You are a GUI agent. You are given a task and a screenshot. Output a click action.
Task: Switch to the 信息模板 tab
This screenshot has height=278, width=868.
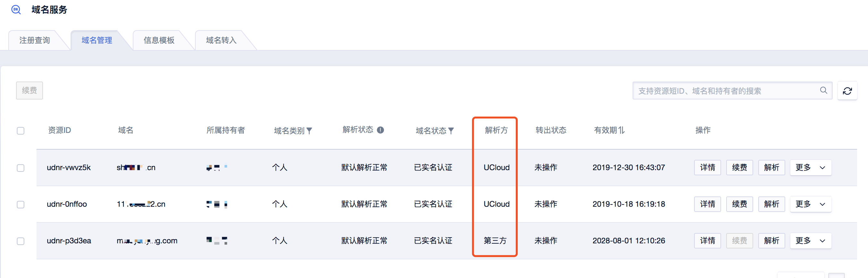coord(159,40)
